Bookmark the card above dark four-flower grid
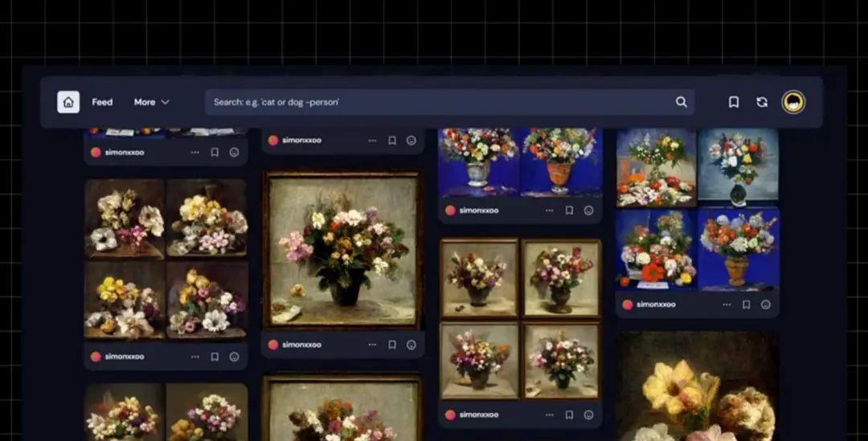 click(215, 152)
